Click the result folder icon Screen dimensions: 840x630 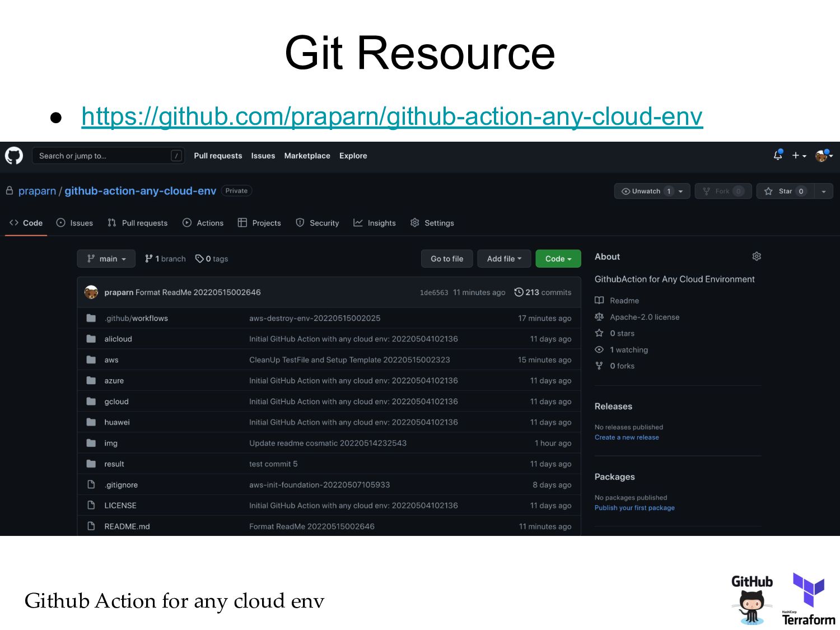pyautogui.click(x=91, y=464)
